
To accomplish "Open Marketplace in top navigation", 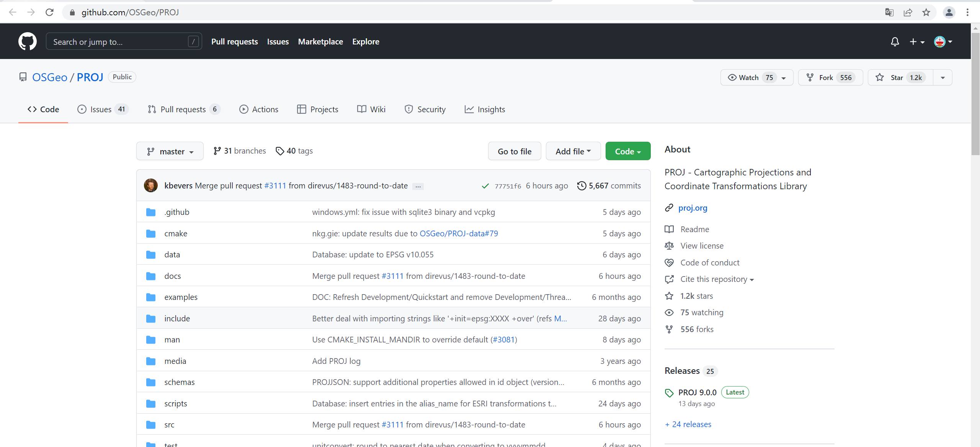I will 320,42.
